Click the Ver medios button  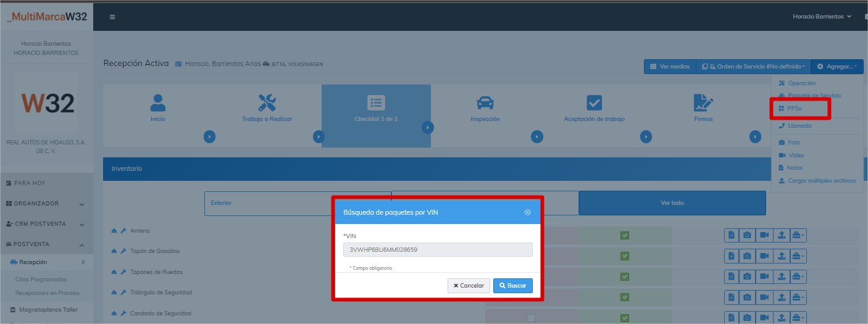click(x=670, y=66)
